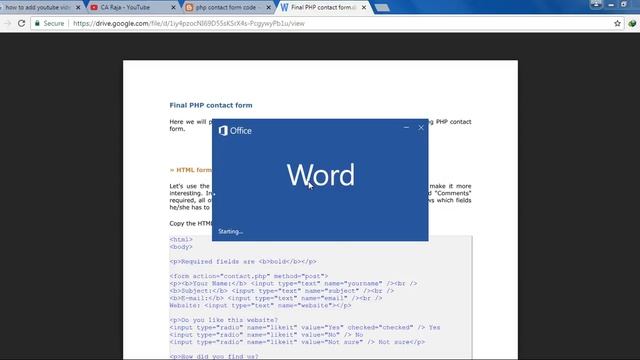Click the form action contact.php line

[249, 276]
